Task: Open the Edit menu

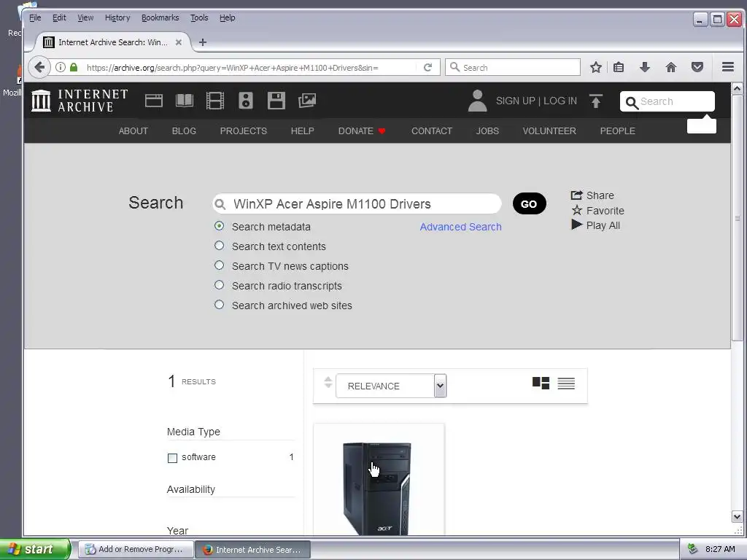Action: (x=59, y=17)
